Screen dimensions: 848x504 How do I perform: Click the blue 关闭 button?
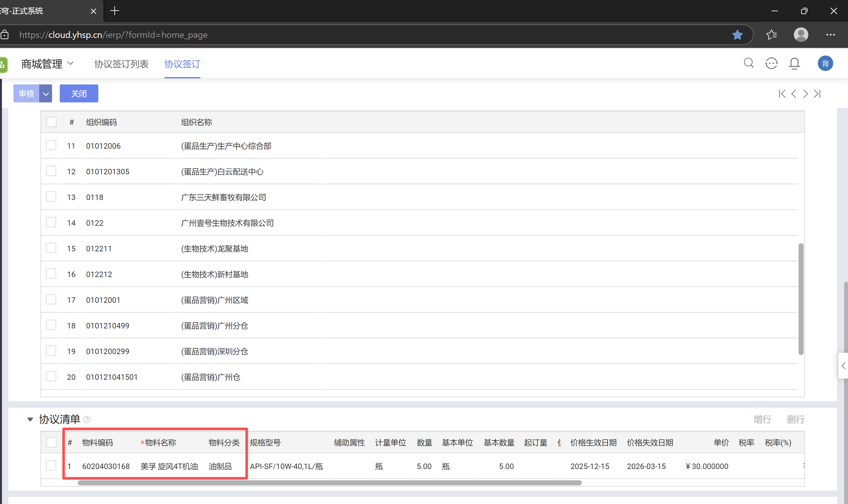pos(79,94)
